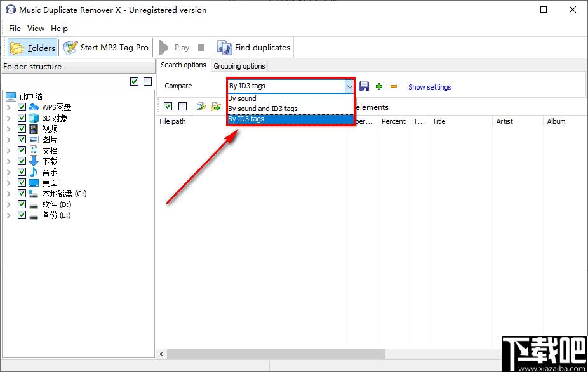Click the green plus add icon

[x=379, y=86]
